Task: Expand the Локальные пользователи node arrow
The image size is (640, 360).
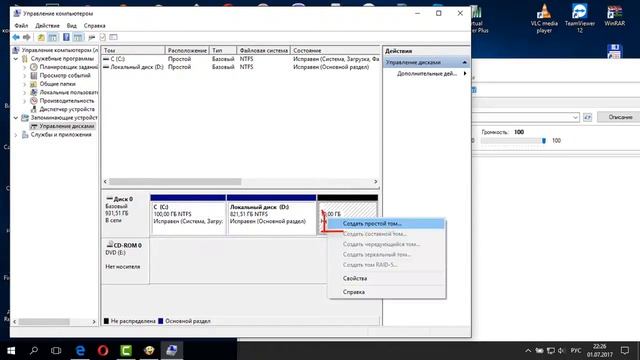Action: tap(25, 92)
